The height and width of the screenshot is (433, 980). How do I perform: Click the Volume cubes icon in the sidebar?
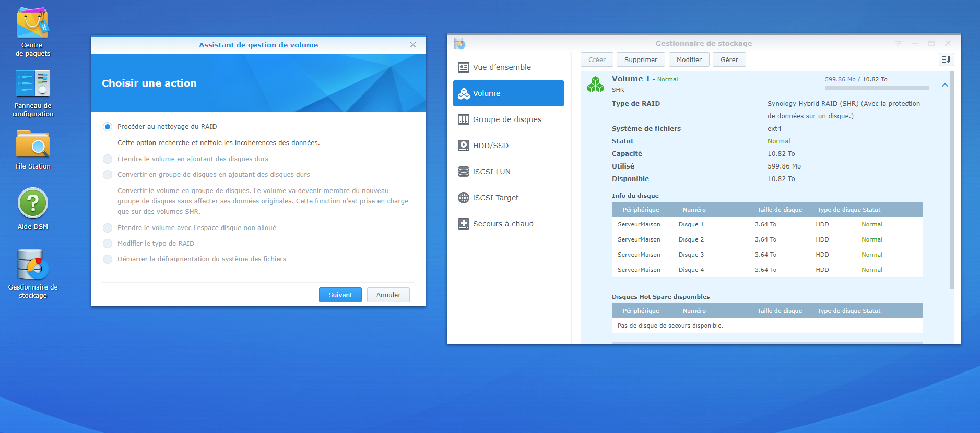point(464,93)
